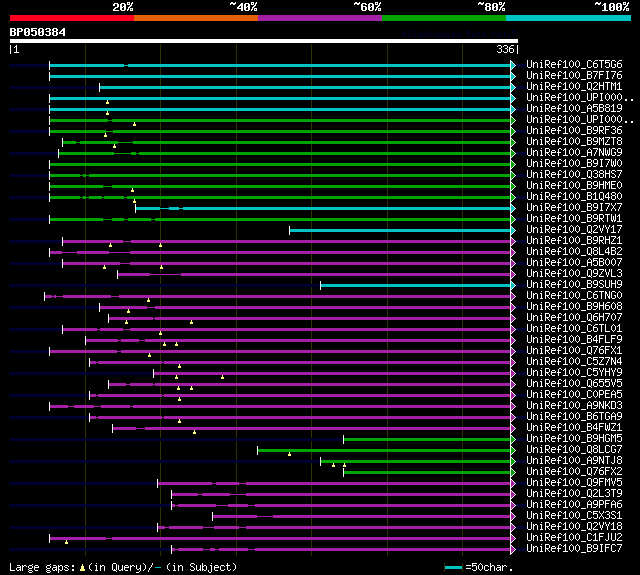Click the UniRef100_B9H608 label
The height and width of the screenshot is (575, 640).
(x=574, y=307)
